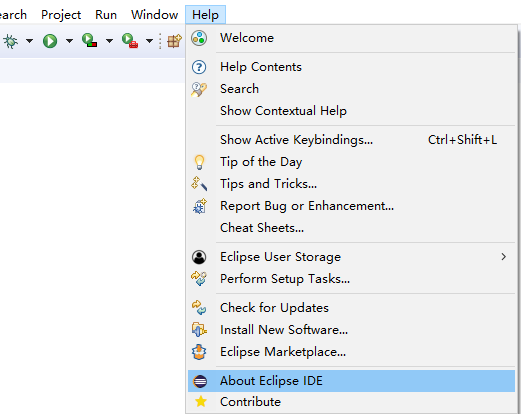Click the Report Bug icon
The width and height of the screenshot is (521, 414).
tap(200, 206)
